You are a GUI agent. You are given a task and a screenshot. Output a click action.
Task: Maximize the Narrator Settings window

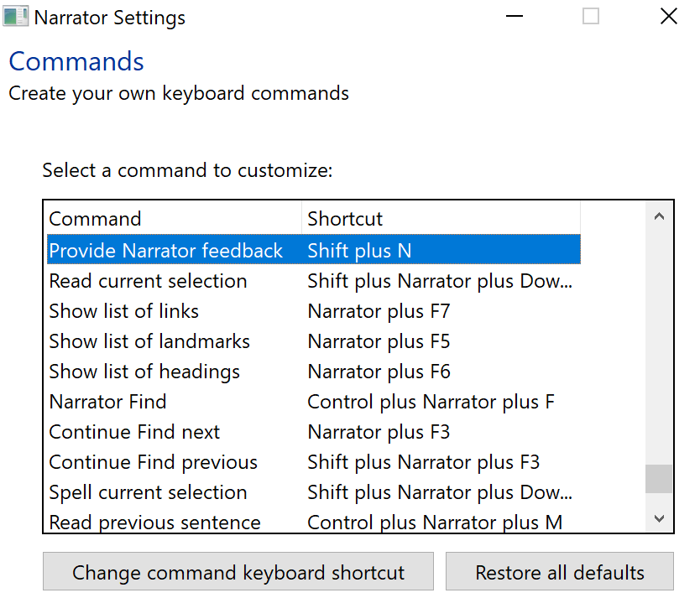(591, 16)
